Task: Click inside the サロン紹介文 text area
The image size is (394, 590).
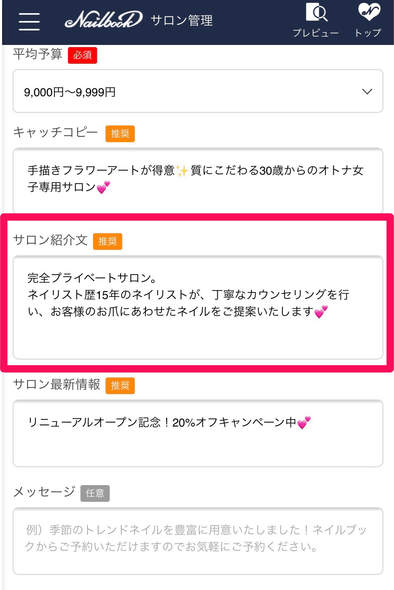Action: coord(198,307)
